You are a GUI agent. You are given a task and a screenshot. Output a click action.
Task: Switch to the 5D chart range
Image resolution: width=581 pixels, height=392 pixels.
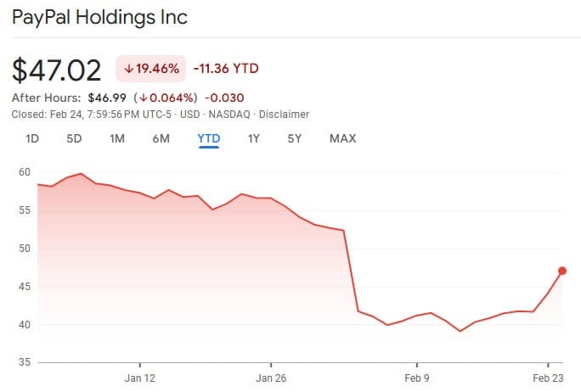(x=74, y=138)
